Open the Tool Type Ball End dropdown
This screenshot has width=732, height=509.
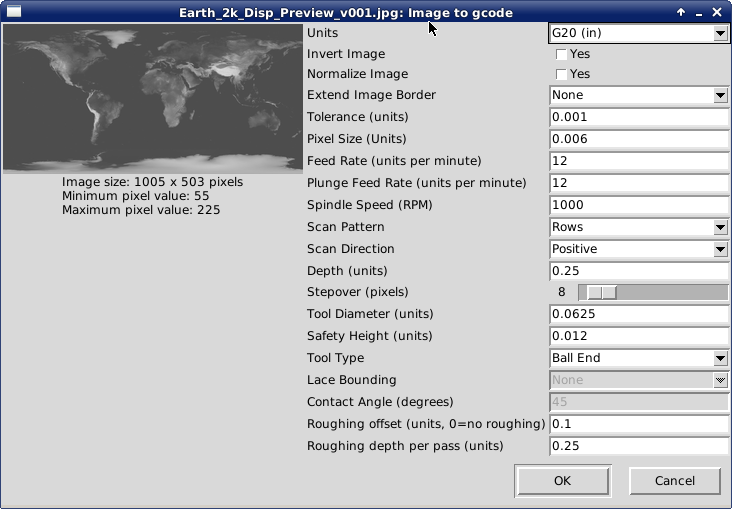(639, 358)
